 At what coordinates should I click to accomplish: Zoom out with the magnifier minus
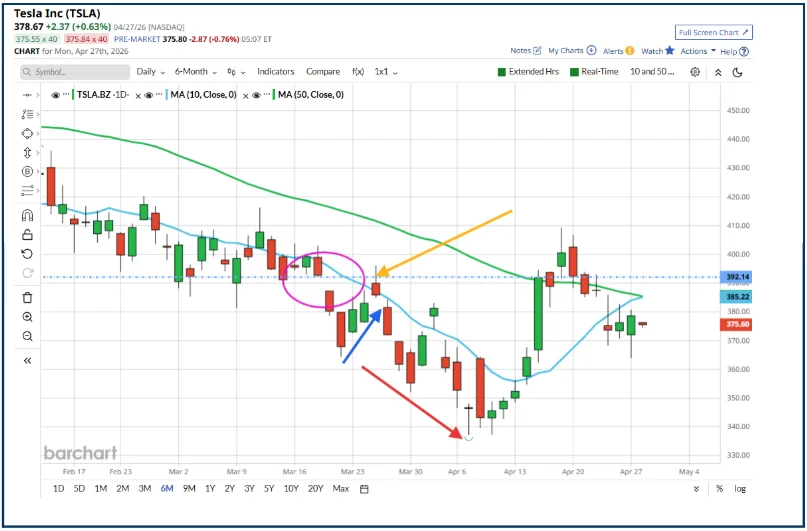tap(28, 337)
